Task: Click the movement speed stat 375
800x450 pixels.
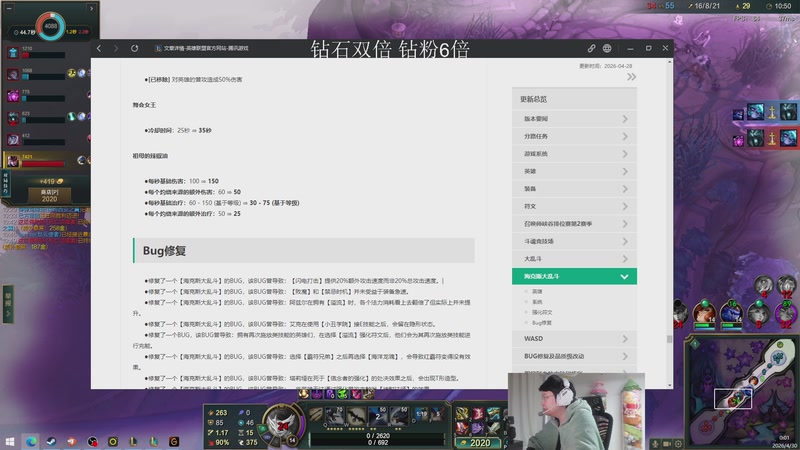Action: pyautogui.click(x=247, y=442)
